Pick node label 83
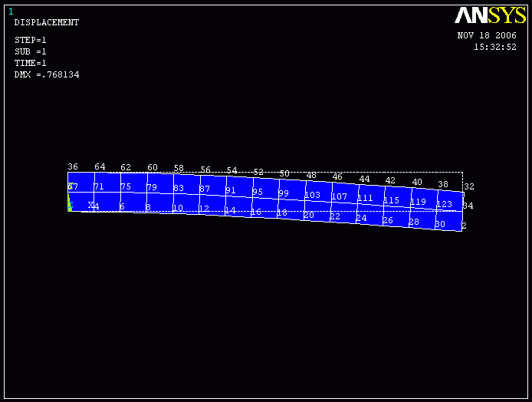The height and width of the screenshot is (402, 532). point(179,188)
